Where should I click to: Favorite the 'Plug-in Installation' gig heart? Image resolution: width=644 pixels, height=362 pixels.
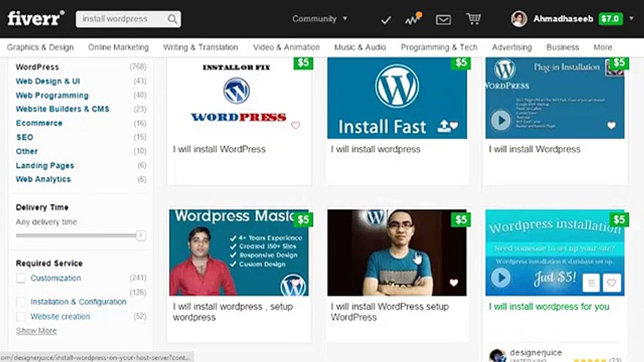[x=611, y=126]
